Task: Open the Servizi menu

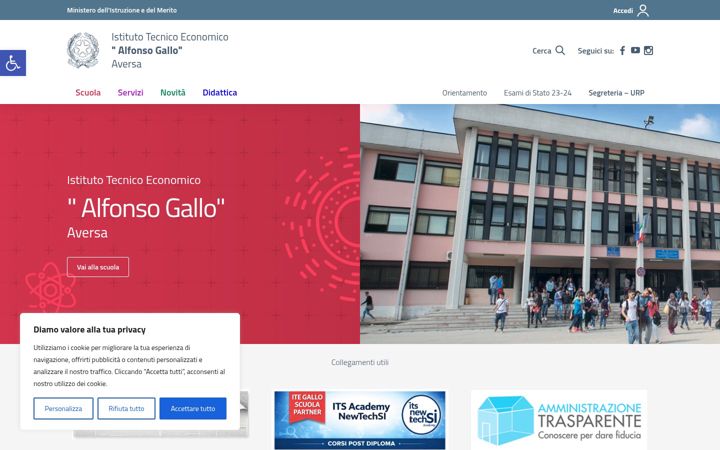Action: [x=130, y=93]
